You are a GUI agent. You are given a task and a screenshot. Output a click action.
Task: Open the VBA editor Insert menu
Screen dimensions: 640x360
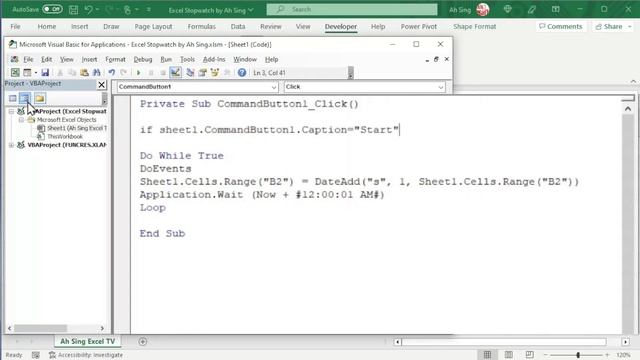coord(89,60)
